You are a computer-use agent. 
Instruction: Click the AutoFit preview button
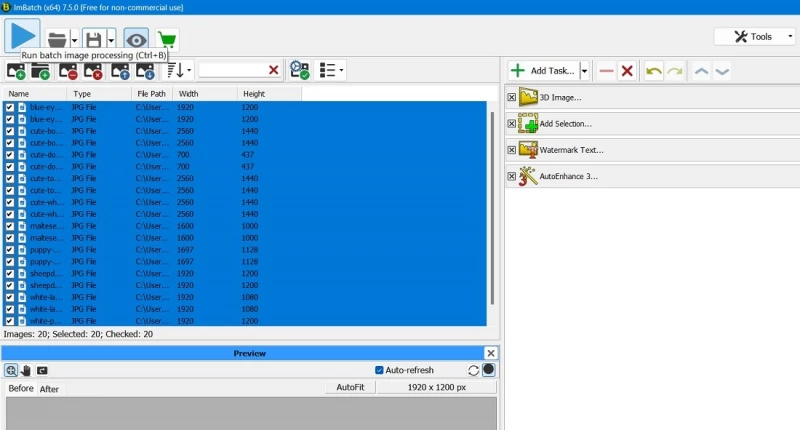click(x=350, y=387)
